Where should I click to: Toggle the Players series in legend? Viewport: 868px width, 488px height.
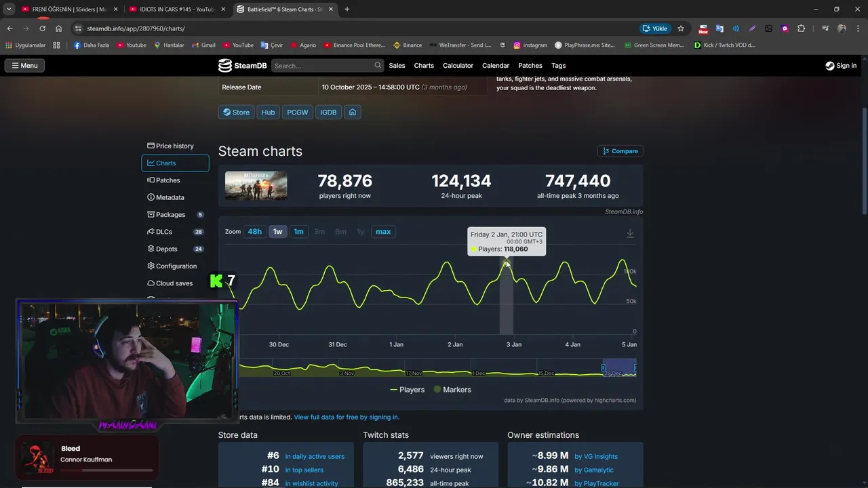click(408, 390)
